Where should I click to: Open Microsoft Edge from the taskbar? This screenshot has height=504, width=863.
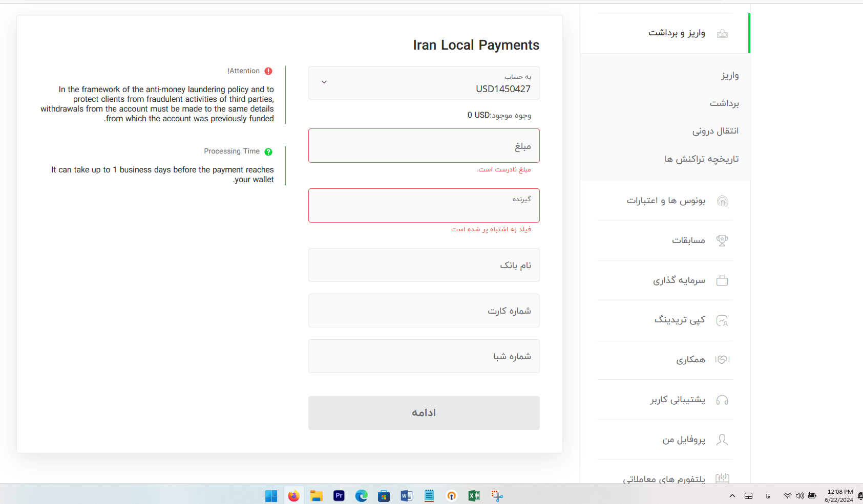pyautogui.click(x=361, y=496)
